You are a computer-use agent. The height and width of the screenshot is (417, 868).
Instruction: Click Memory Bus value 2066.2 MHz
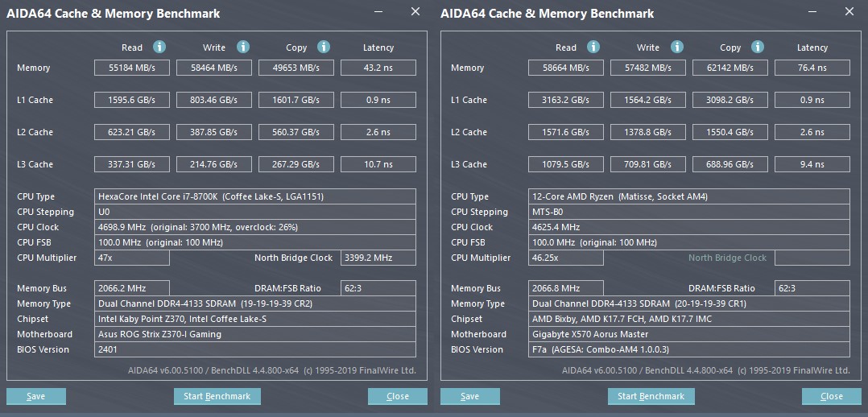(132, 288)
